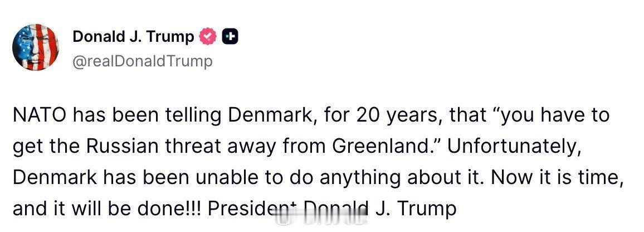
Task: Click "Denmark," in the first line
Action: 272,115
